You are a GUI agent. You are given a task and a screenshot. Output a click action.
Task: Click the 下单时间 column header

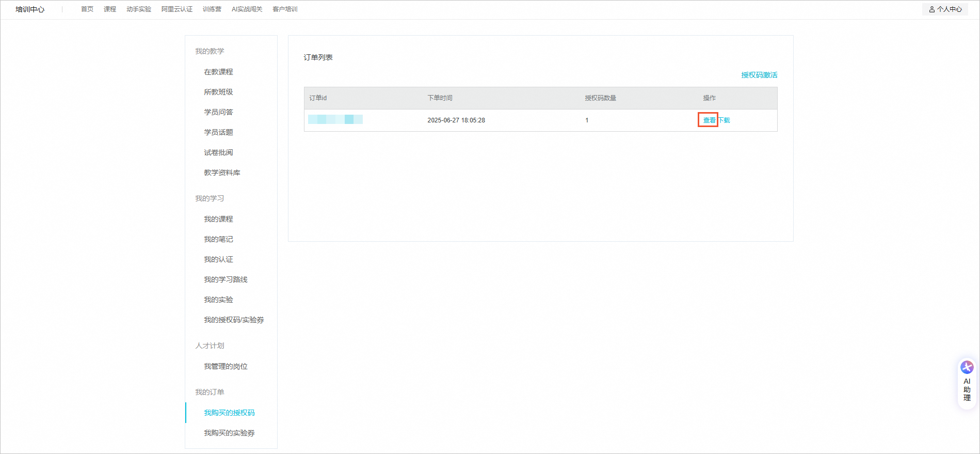coord(440,98)
